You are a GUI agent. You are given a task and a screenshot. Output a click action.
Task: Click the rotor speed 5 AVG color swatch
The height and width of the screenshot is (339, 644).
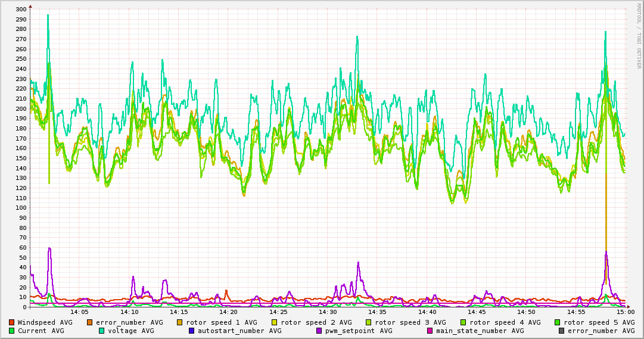click(x=558, y=322)
